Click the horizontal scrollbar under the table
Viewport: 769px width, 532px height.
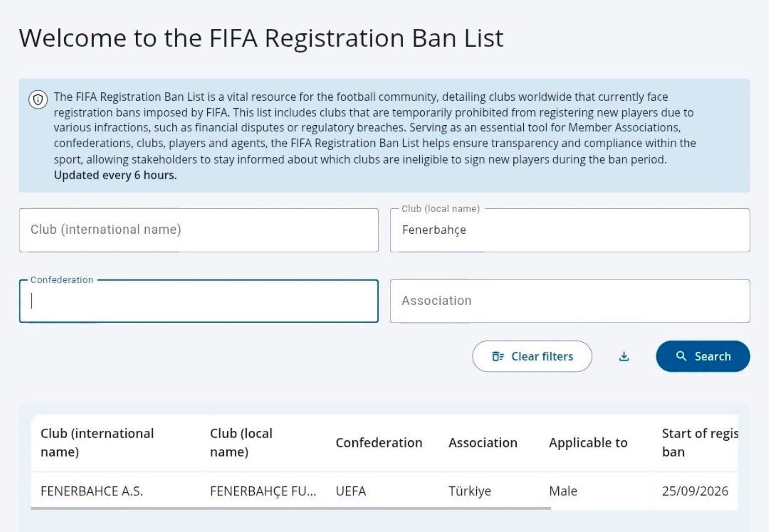tap(291, 508)
